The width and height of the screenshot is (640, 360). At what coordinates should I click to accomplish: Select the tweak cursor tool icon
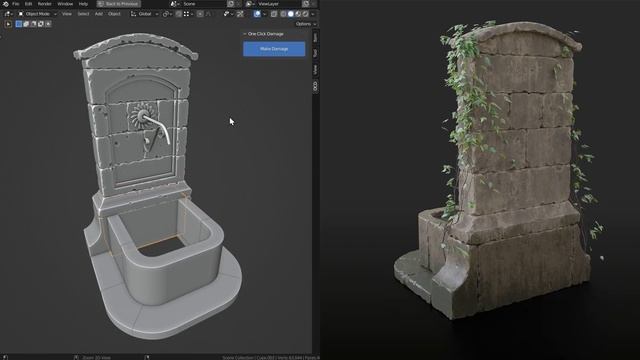point(8,24)
